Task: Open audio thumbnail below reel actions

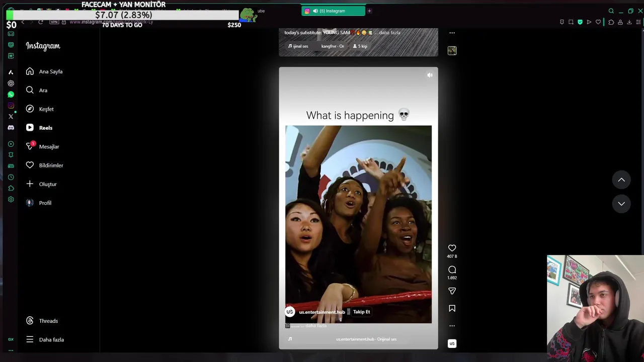Action: coord(452,344)
